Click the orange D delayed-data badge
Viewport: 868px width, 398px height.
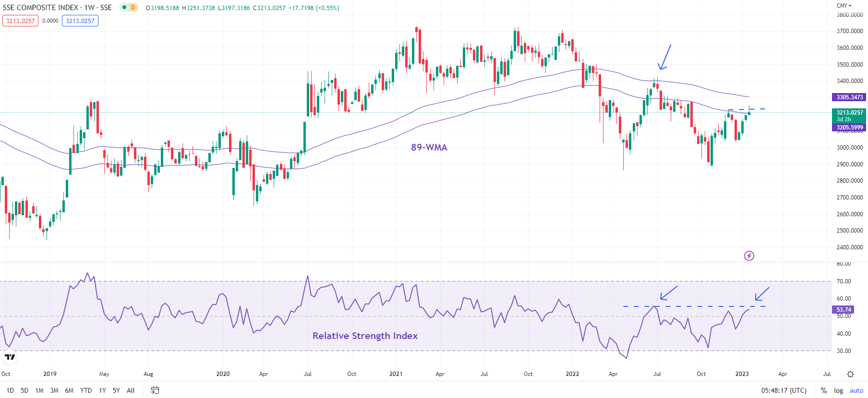[x=133, y=8]
